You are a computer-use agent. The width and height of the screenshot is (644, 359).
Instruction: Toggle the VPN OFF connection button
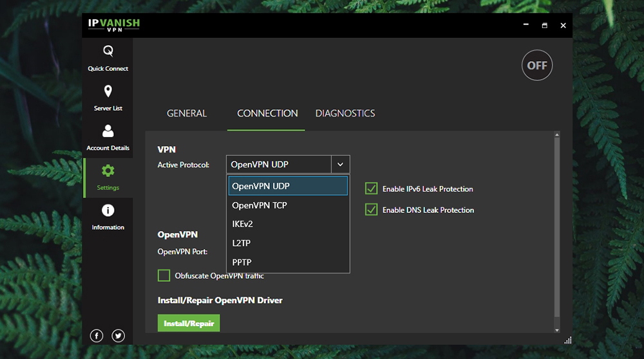(537, 65)
